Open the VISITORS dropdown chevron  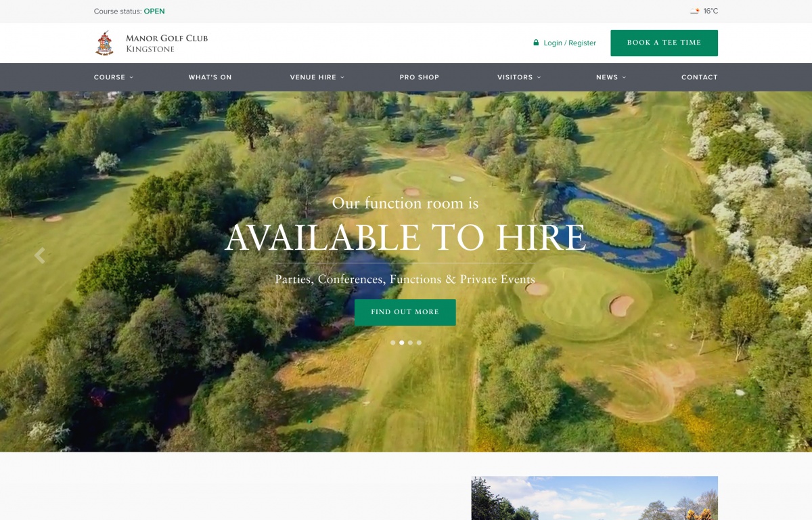[x=539, y=77]
